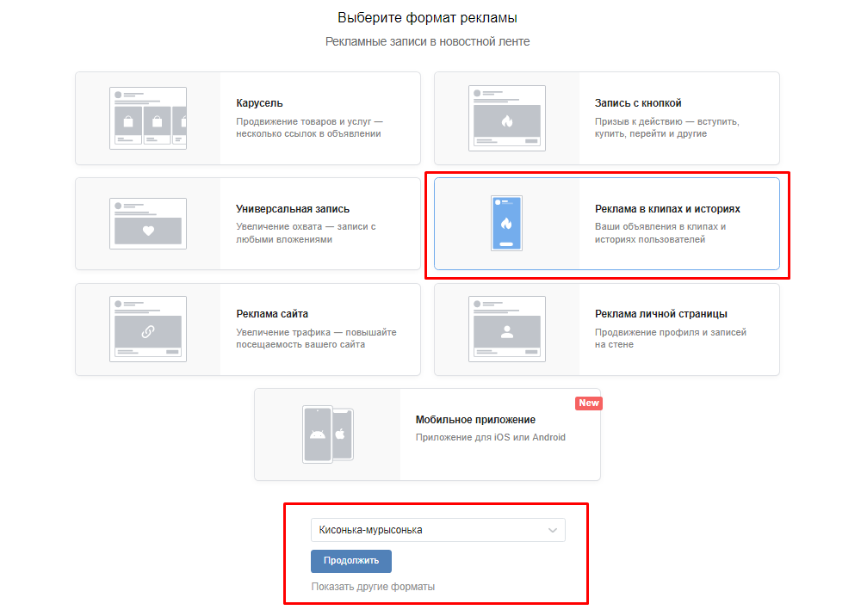Select the Запись с кнопкой title
The image size is (861, 616).
click(638, 103)
